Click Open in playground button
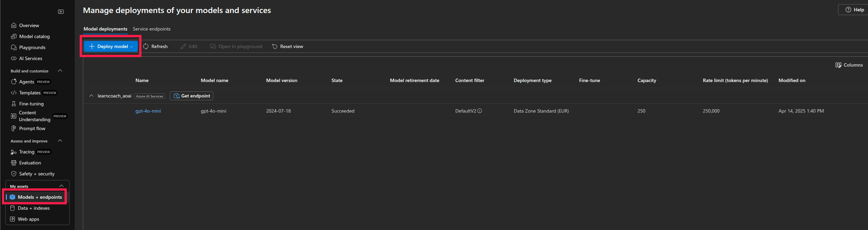868x230 pixels. 236,46
